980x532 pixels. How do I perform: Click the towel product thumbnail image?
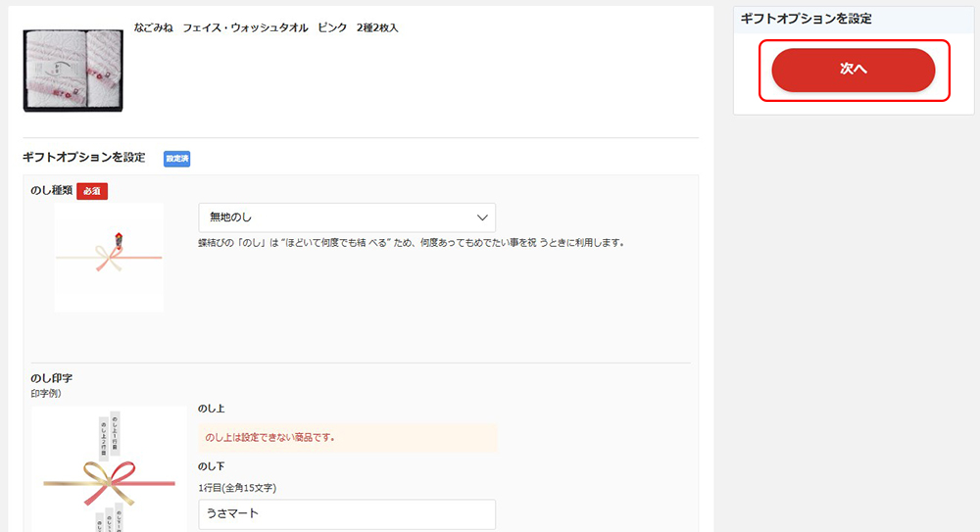tap(73, 71)
